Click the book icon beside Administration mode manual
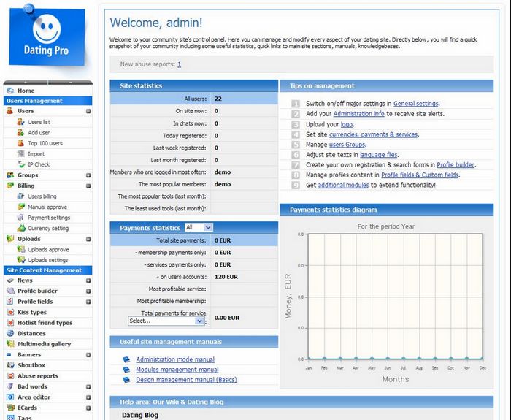511x420 pixels. click(x=126, y=359)
